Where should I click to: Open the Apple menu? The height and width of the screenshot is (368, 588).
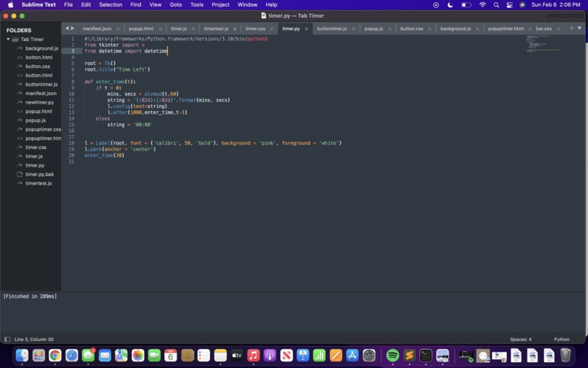pos(10,5)
